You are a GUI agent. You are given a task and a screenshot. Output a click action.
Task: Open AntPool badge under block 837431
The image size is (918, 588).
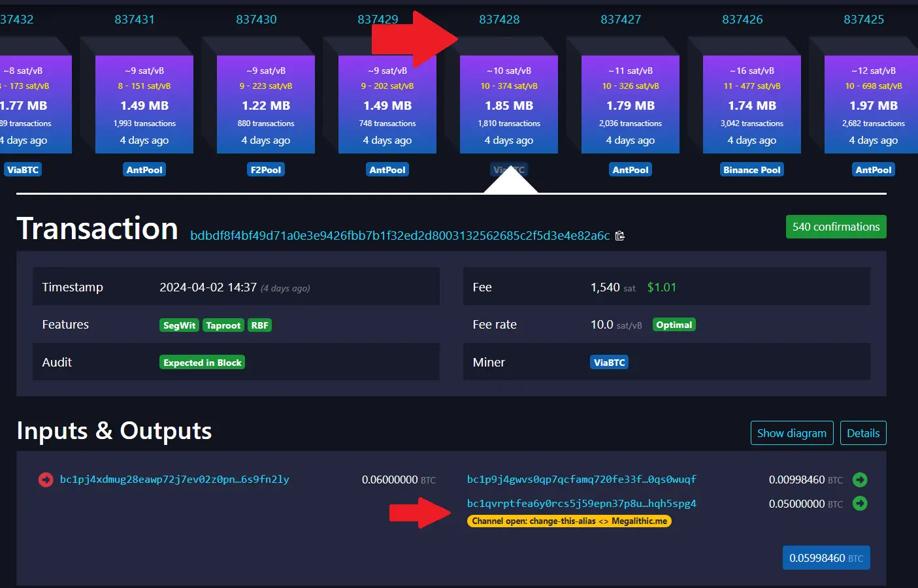[x=144, y=169]
